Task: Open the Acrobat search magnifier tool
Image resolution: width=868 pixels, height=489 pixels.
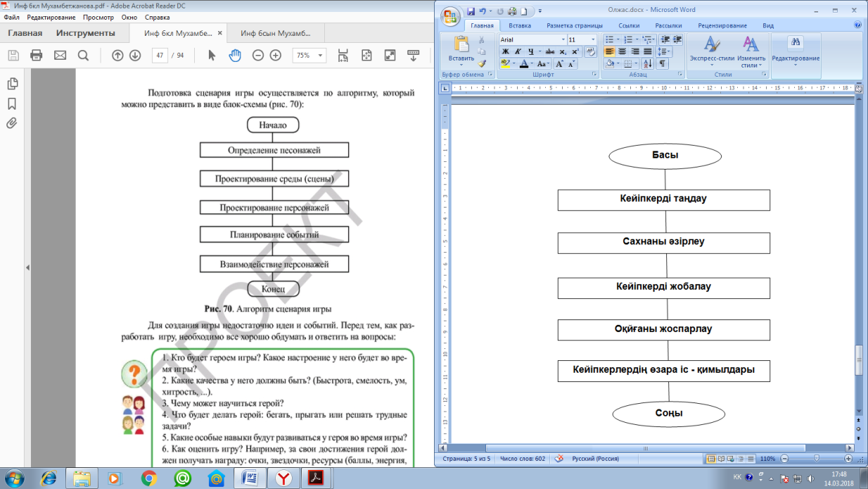Action: coord(83,56)
